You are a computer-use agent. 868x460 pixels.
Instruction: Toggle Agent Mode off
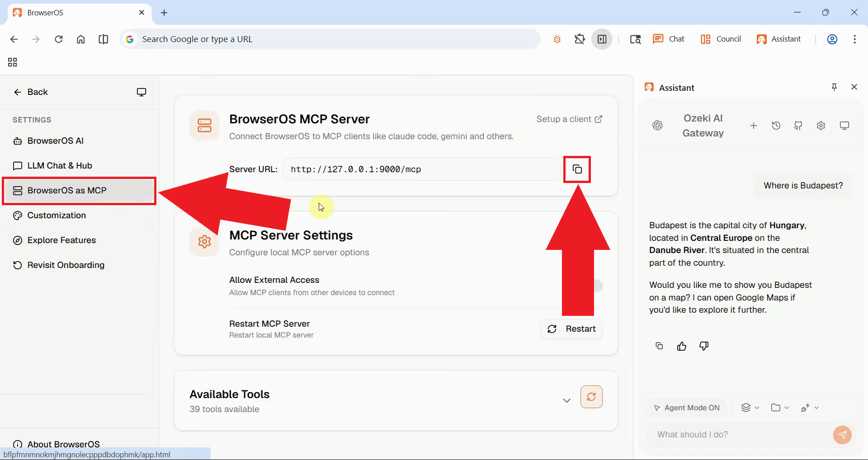click(x=687, y=407)
